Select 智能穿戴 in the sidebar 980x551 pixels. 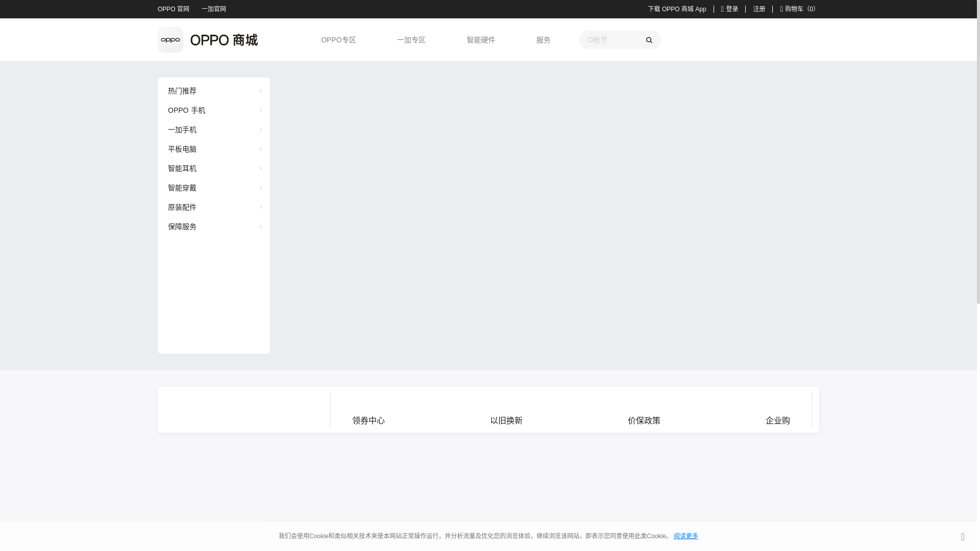point(182,188)
